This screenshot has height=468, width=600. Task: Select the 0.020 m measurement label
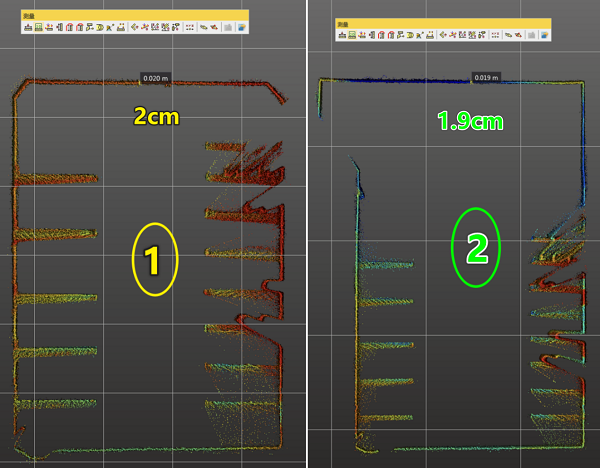tap(156, 78)
